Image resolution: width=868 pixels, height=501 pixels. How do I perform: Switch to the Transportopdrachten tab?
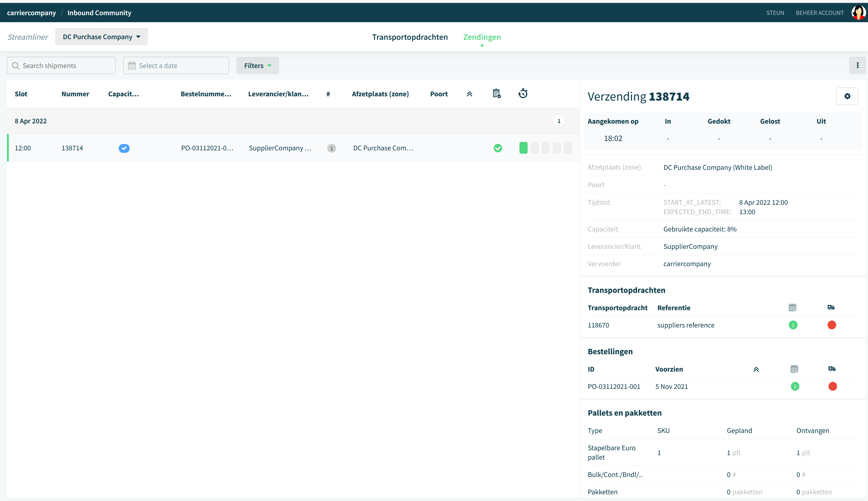pyautogui.click(x=410, y=37)
